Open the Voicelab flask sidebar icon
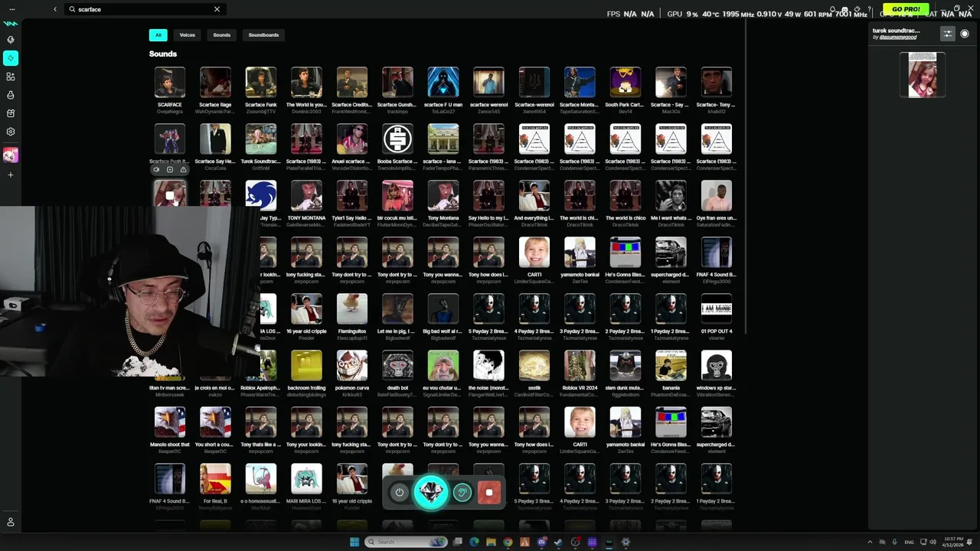980x551 pixels. [11, 95]
